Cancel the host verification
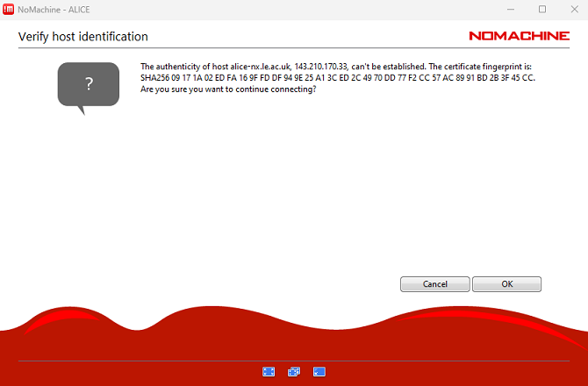Image resolution: width=588 pixels, height=386 pixels. [x=435, y=284]
